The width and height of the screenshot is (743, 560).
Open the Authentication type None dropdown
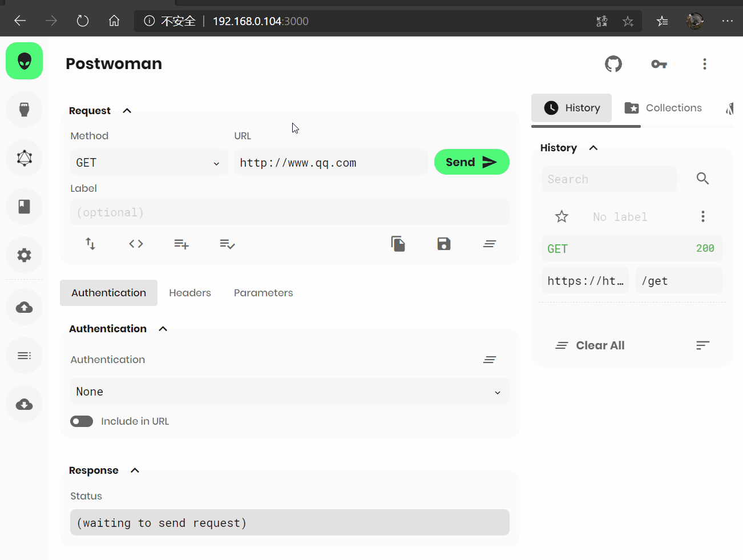tap(290, 392)
